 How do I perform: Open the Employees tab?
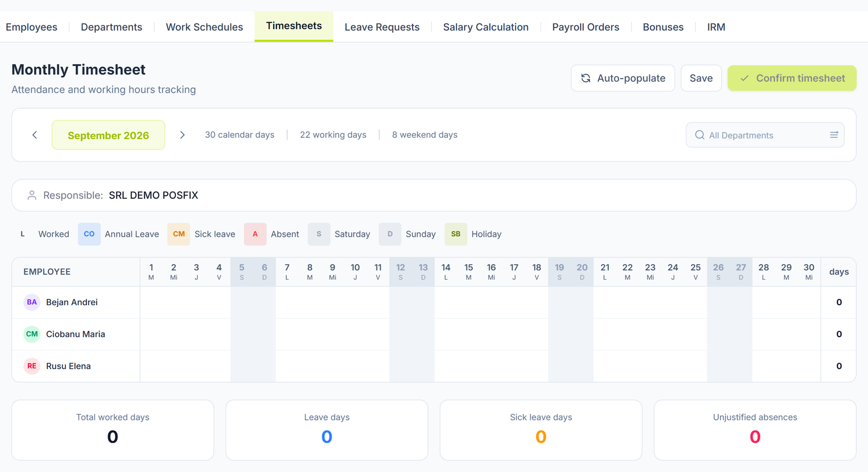31,27
